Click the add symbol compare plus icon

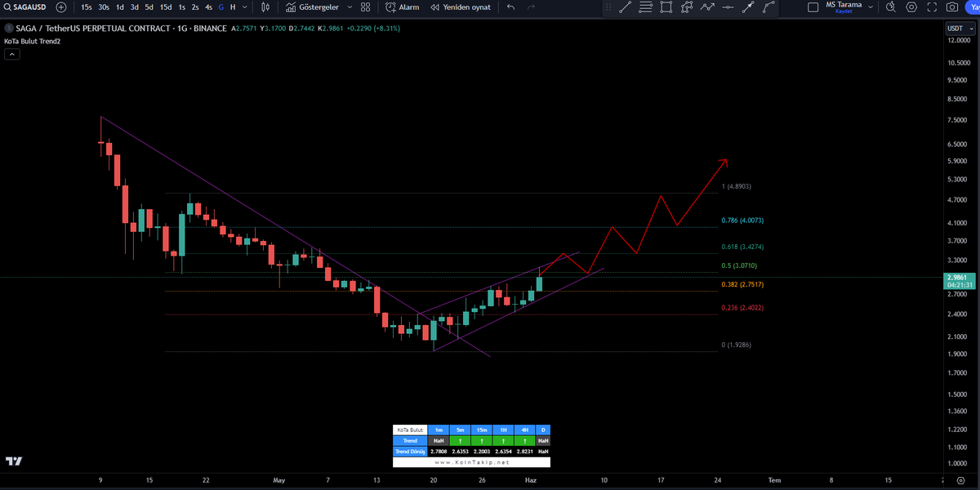[61, 7]
